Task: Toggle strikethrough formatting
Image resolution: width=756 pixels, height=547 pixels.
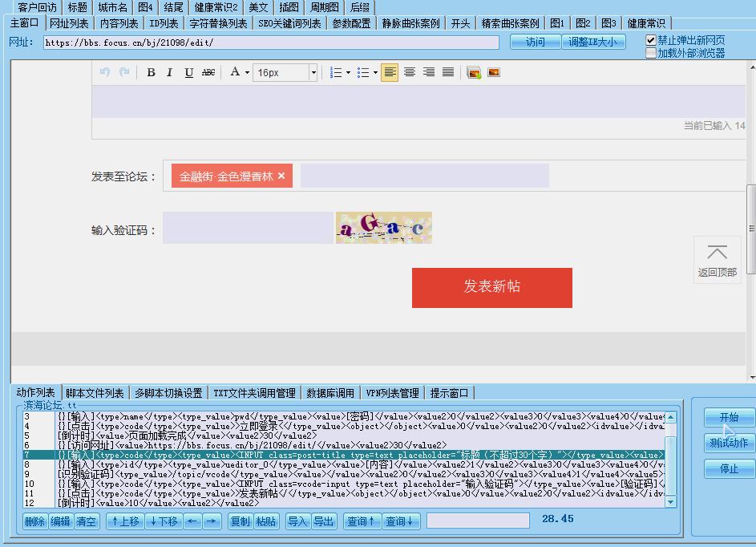Action: (208, 72)
